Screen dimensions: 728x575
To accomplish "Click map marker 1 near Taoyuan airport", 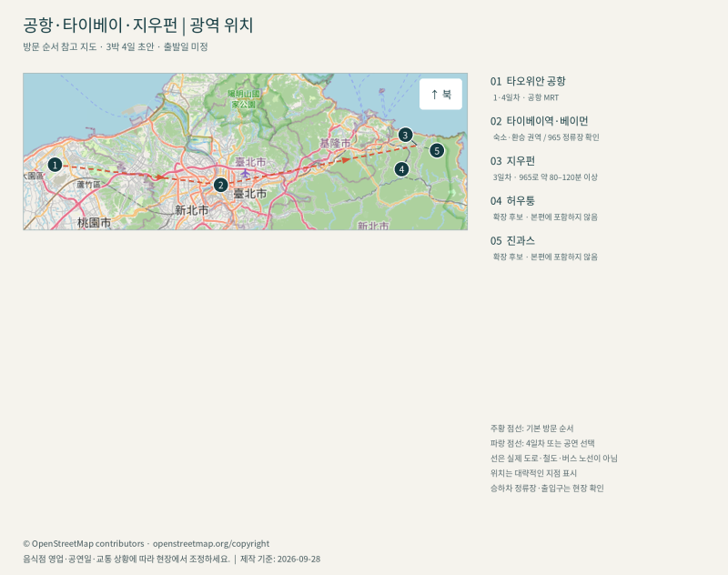I will (55, 165).
